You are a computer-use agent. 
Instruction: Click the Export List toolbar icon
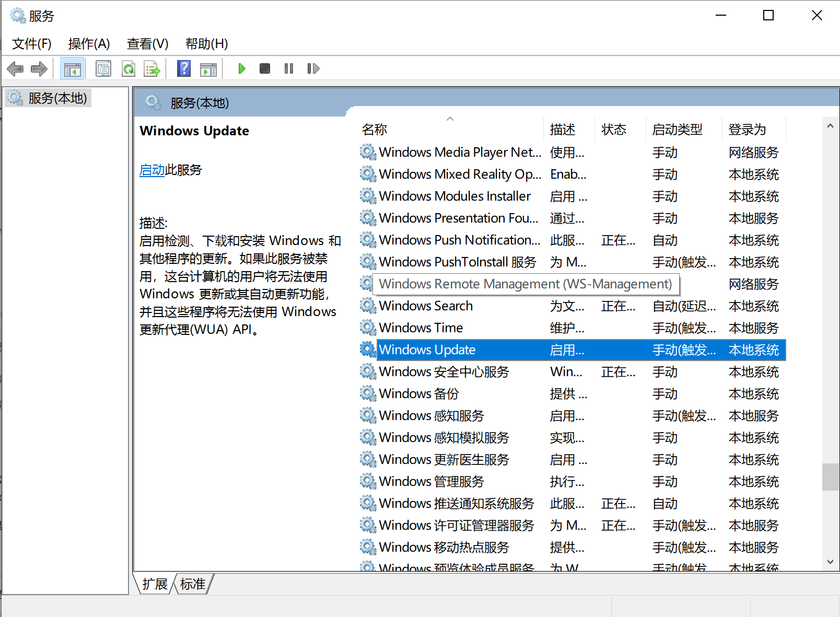click(152, 68)
